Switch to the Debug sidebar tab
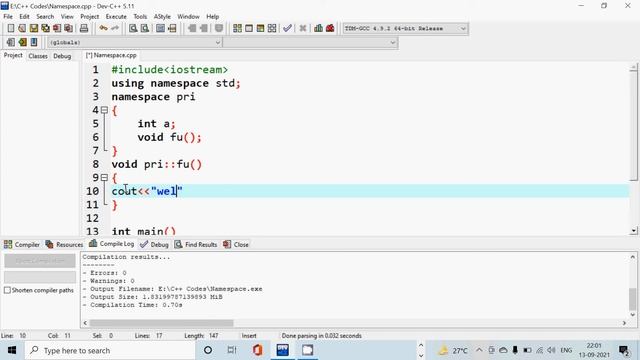Image resolution: width=640 pixels, height=360 pixels. pyautogui.click(x=62, y=56)
